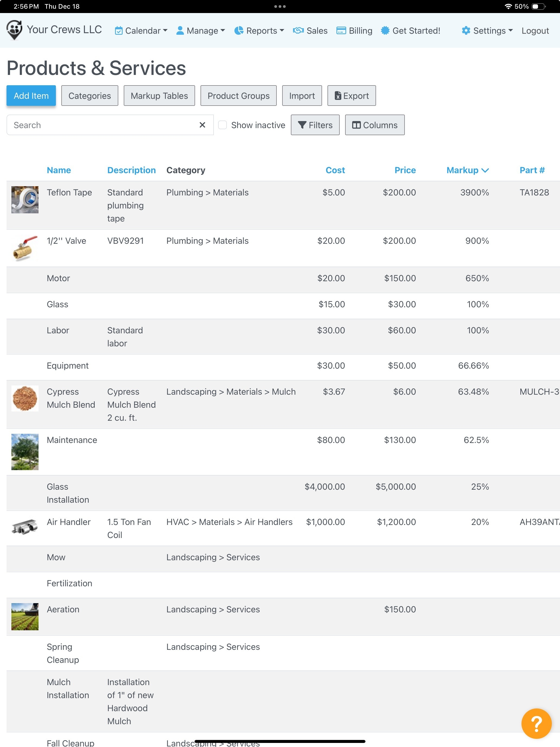The height and width of the screenshot is (747, 560).
Task: Open the 1/2'' Valve product thumbnail
Action: pyautogui.click(x=25, y=248)
